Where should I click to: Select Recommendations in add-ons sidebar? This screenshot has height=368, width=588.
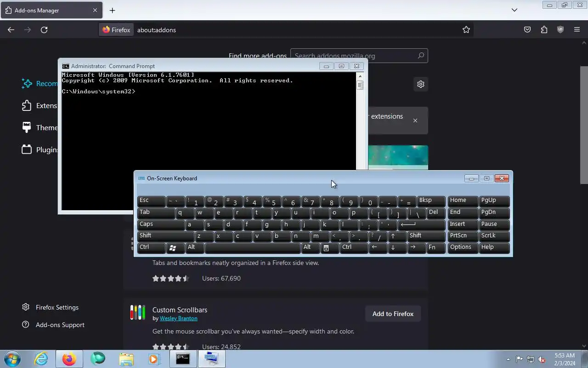tap(40, 84)
